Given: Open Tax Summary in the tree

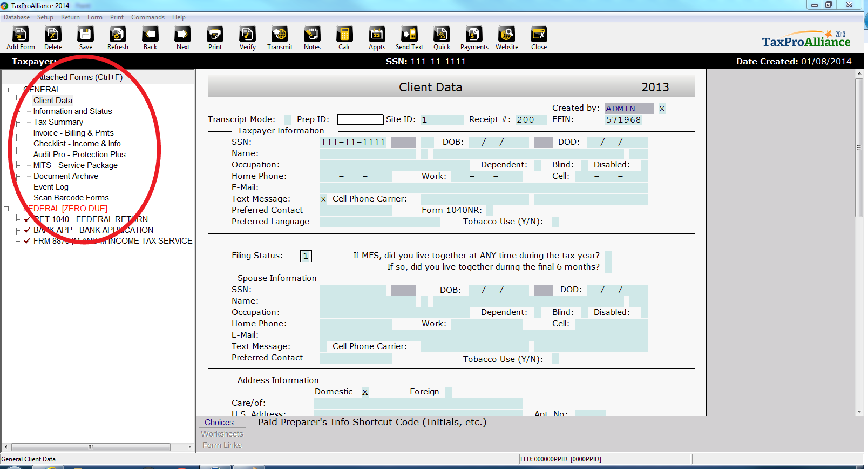Looking at the screenshot, I should click(x=58, y=122).
